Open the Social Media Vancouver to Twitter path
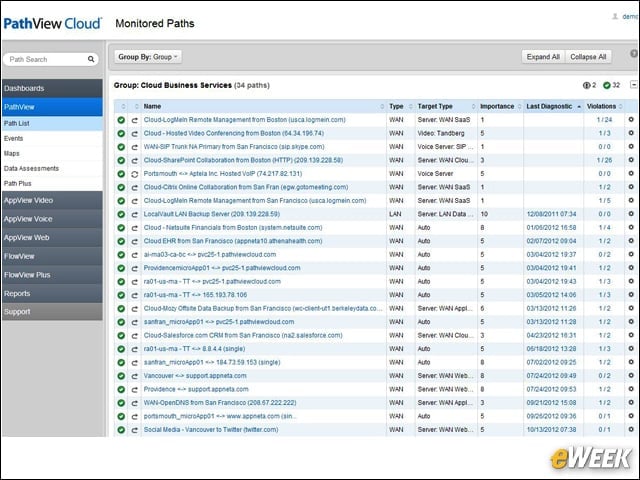This screenshot has width=640, height=480. pyautogui.click(x=211, y=429)
